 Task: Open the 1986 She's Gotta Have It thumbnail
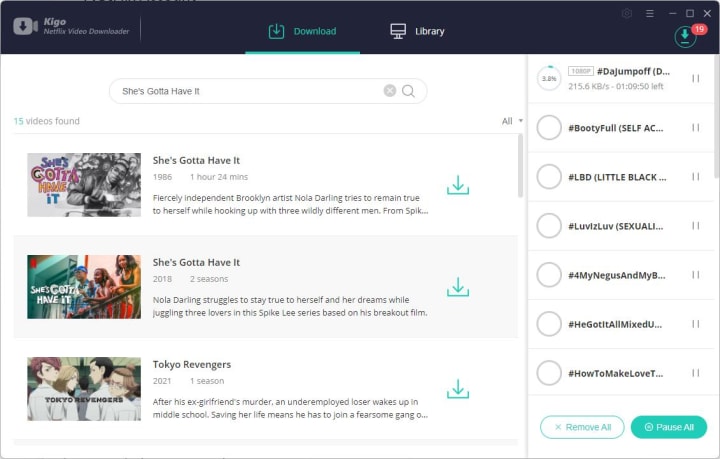[x=84, y=185]
